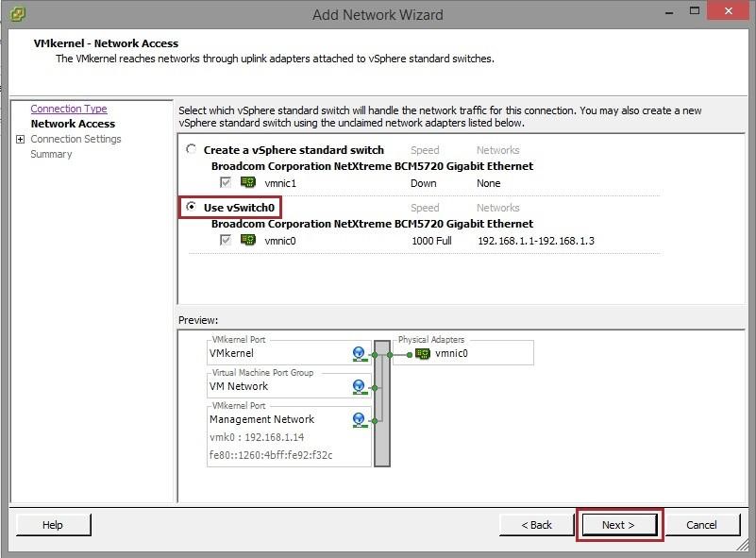Click the vSwitch bar in preview diagram
This screenshot has height=558, width=756.
(x=382, y=404)
